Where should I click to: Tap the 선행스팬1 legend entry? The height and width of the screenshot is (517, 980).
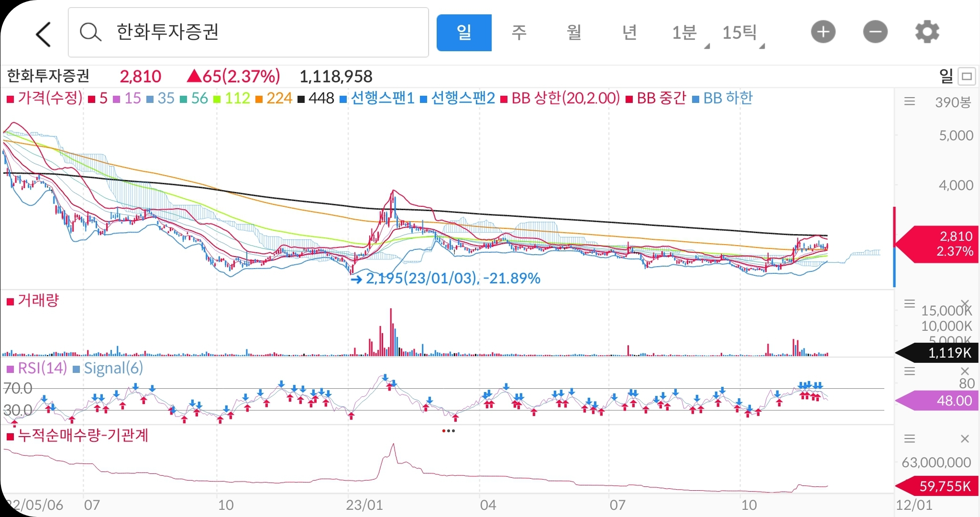[x=377, y=98]
